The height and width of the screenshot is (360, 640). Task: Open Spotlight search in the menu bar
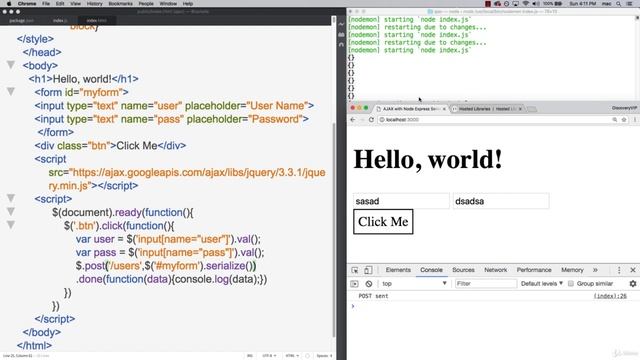click(619, 4)
